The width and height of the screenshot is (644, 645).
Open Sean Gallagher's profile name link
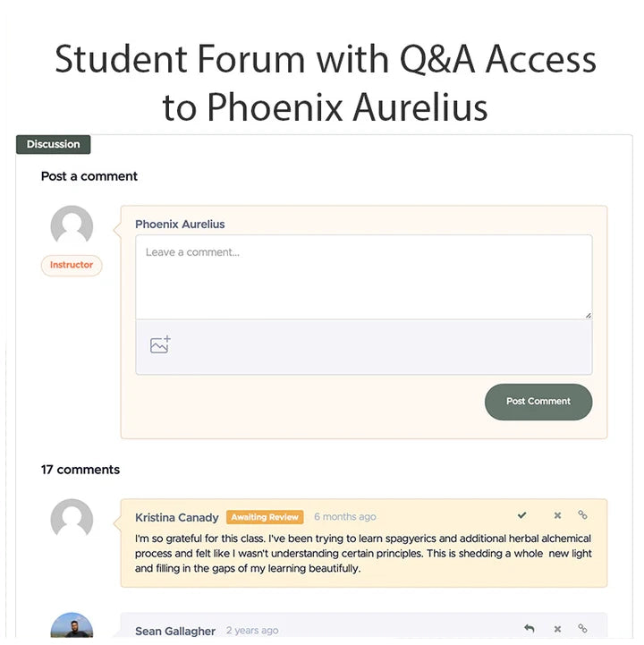tap(175, 631)
